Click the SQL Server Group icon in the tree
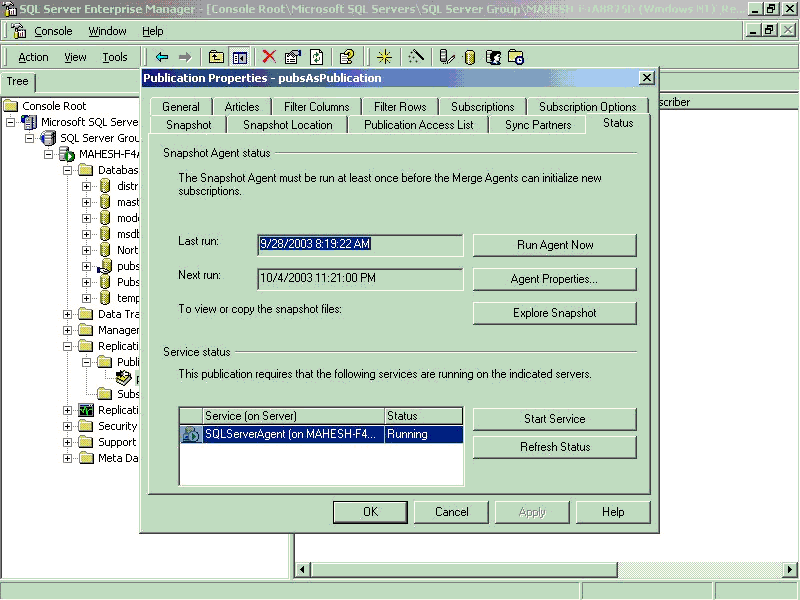Screen dimensions: 800x600 click(48, 138)
